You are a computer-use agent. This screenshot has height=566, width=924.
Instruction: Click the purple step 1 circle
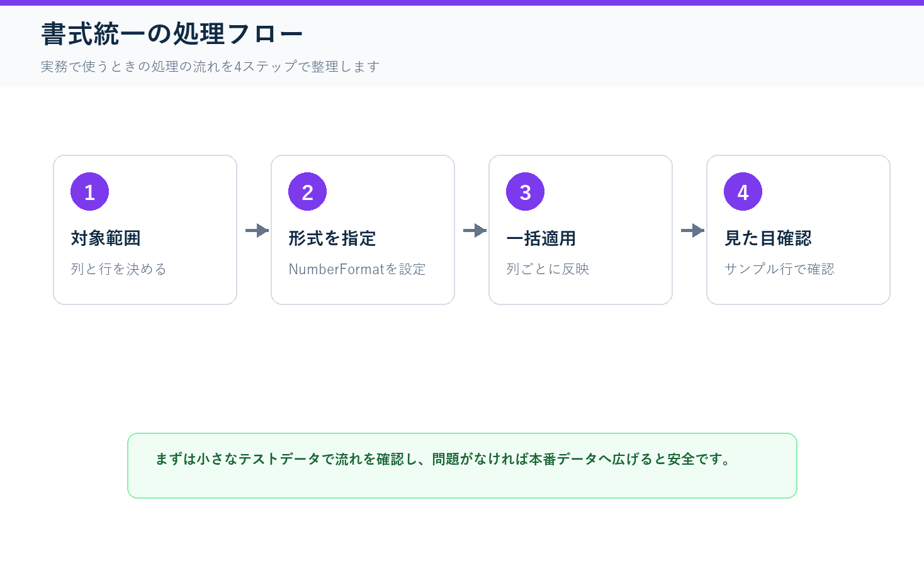(x=89, y=192)
